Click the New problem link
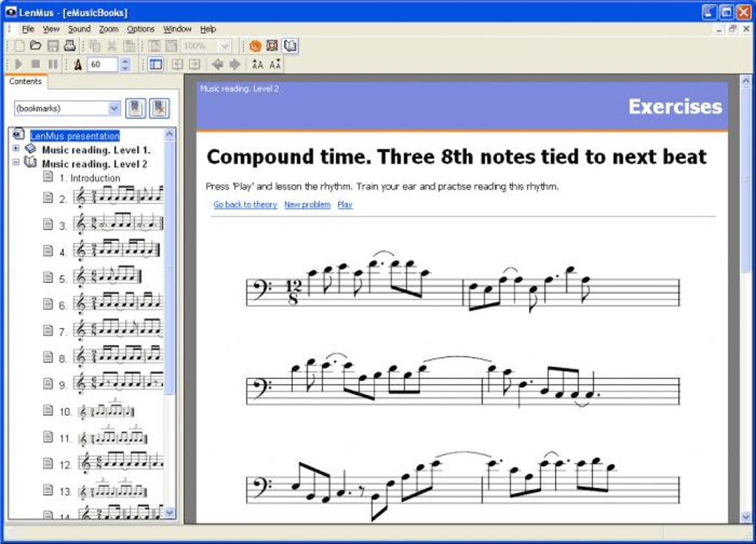Image resolution: width=756 pixels, height=544 pixels. coord(307,205)
